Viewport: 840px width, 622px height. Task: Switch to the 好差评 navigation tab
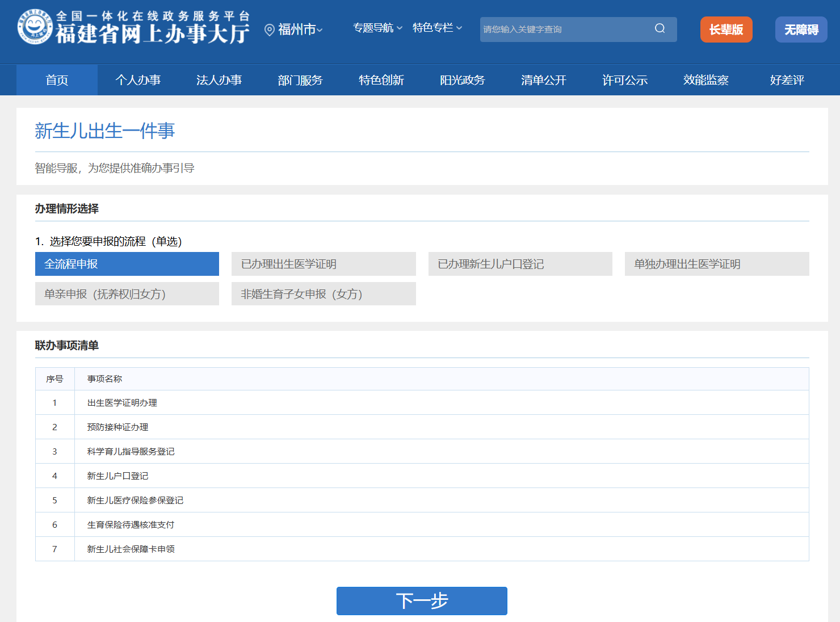pos(787,80)
